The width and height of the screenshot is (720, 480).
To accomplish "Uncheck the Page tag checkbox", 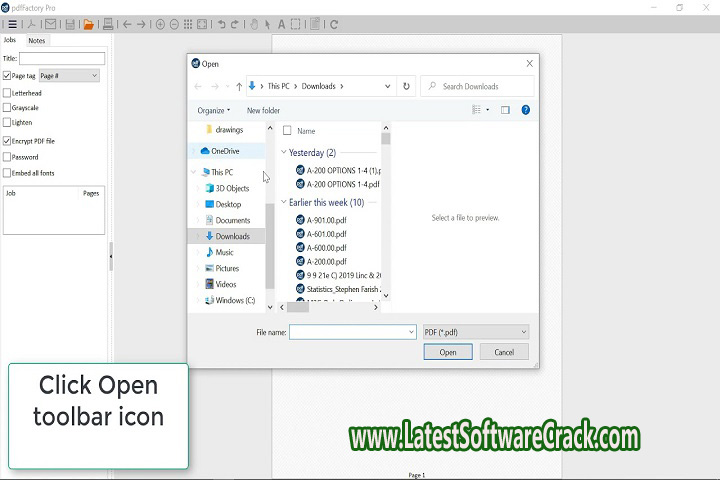I will (x=7, y=76).
